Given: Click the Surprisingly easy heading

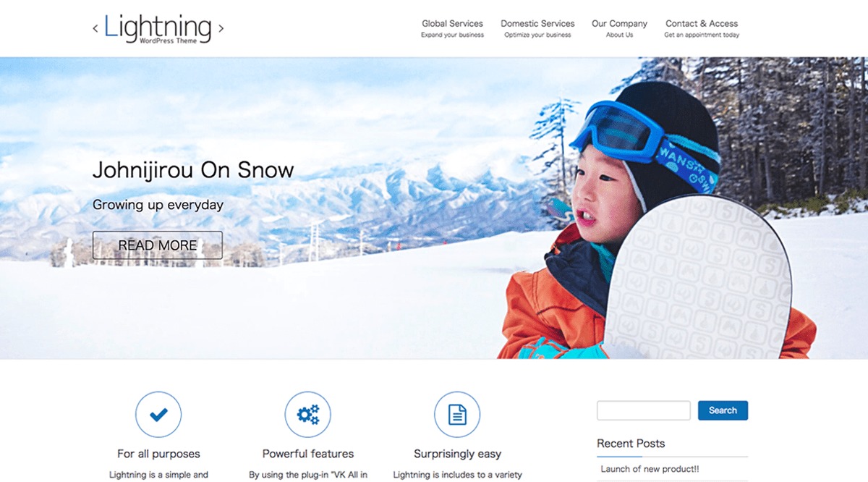Looking at the screenshot, I should pos(457,454).
